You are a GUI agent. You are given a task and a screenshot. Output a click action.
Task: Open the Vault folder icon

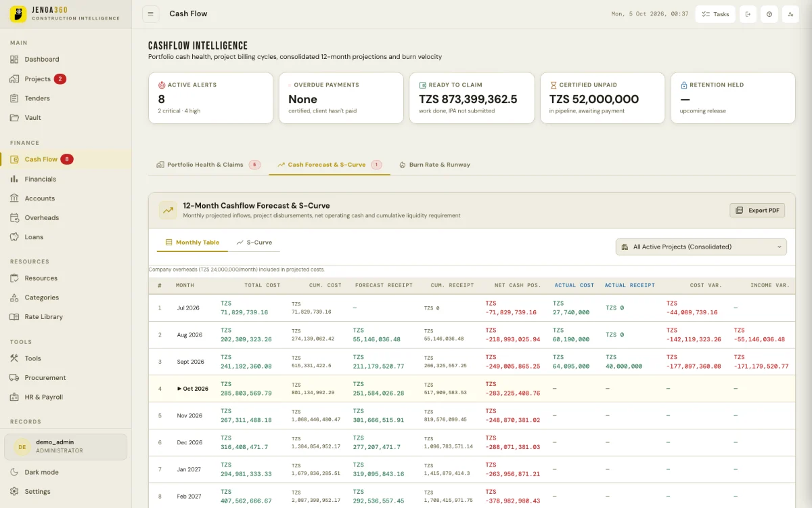[x=15, y=118]
